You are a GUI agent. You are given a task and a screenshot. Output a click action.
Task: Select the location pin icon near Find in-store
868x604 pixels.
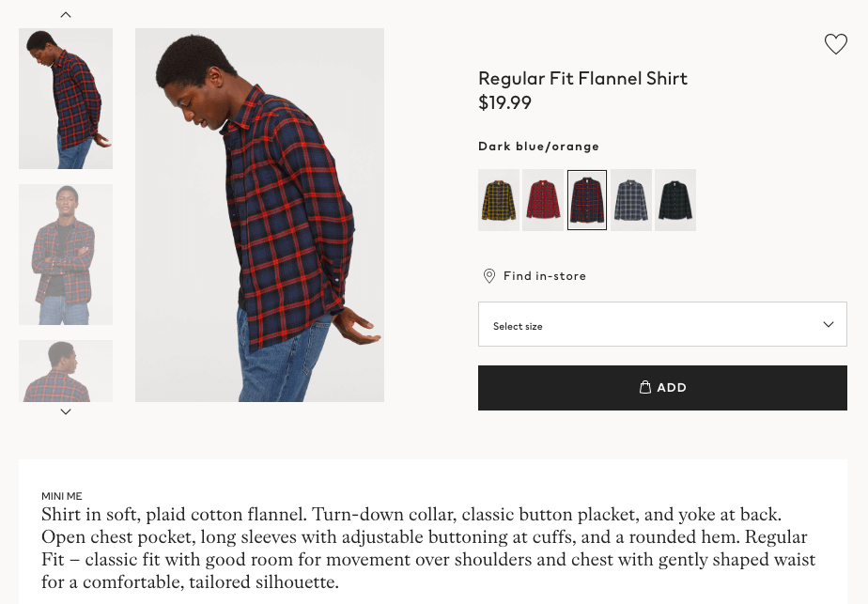tap(488, 275)
